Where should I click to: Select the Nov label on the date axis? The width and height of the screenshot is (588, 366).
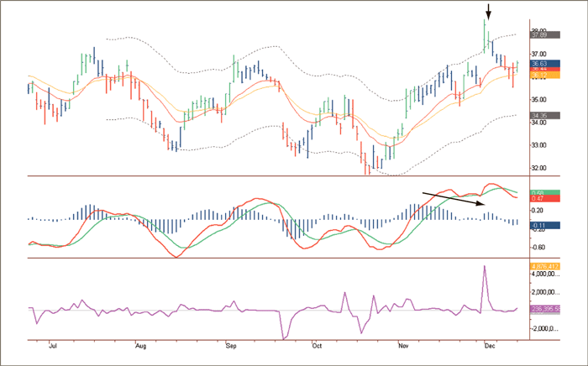(402, 345)
